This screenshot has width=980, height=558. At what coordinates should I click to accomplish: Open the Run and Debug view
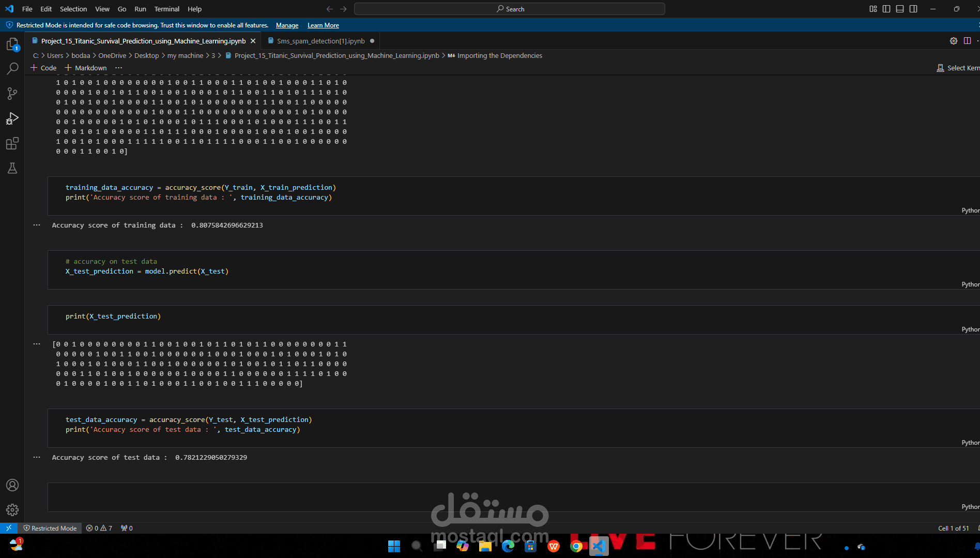click(x=12, y=118)
